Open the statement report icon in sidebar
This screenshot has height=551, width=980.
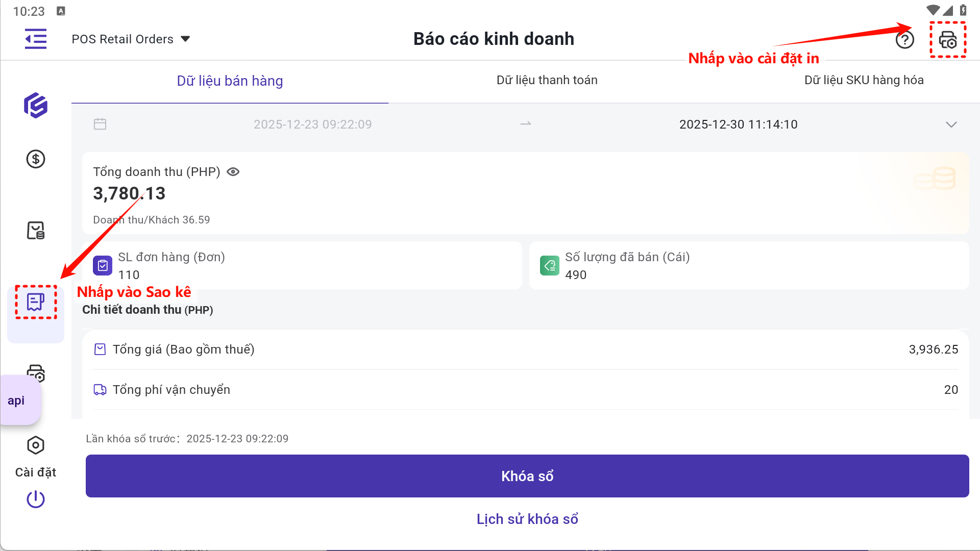(36, 303)
